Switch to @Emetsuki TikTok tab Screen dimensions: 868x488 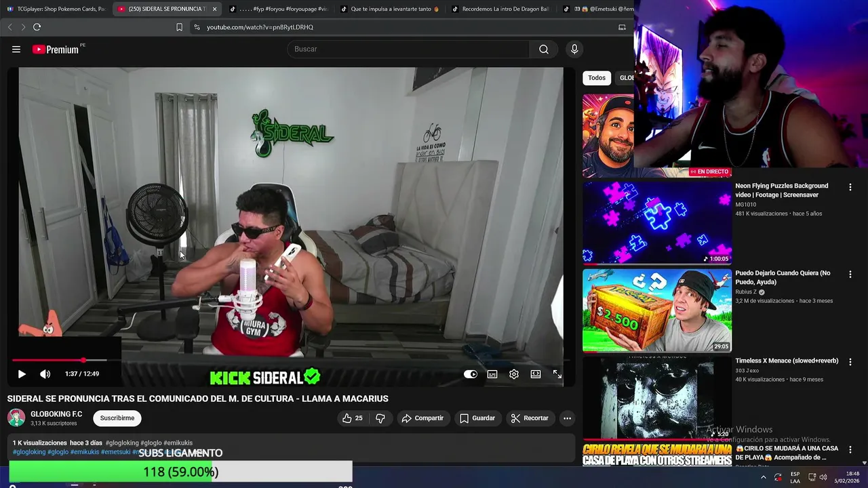click(x=597, y=9)
